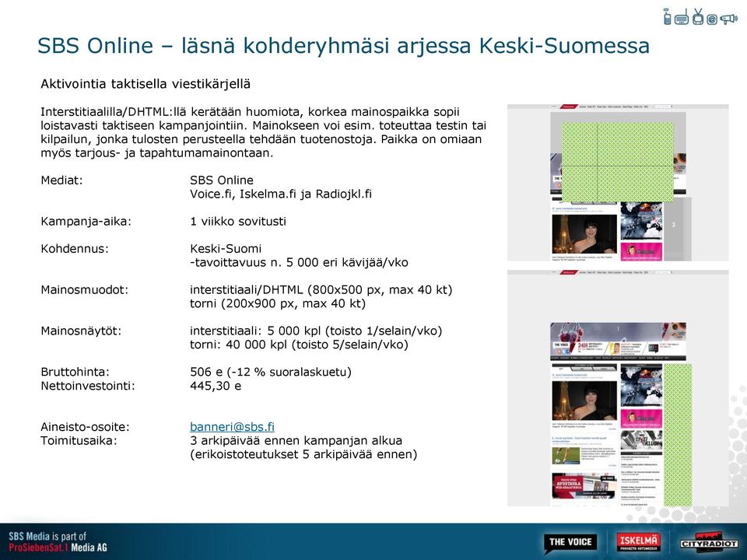Click '506 e (-12 % suoralaskuetu)' value
The width and height of the screenshot is (747, 560).
coord(271,372)
